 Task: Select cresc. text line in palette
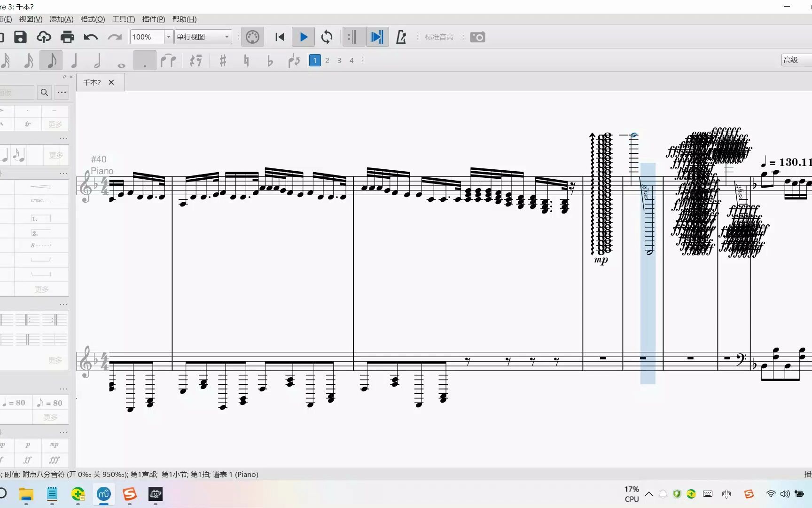[41, 200]
